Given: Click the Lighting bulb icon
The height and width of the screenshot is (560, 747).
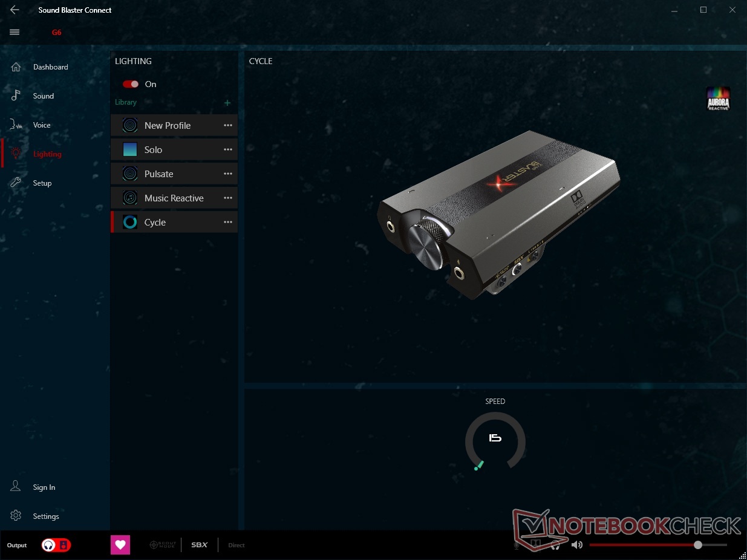Looking at the screenshot, I should 16,154.
